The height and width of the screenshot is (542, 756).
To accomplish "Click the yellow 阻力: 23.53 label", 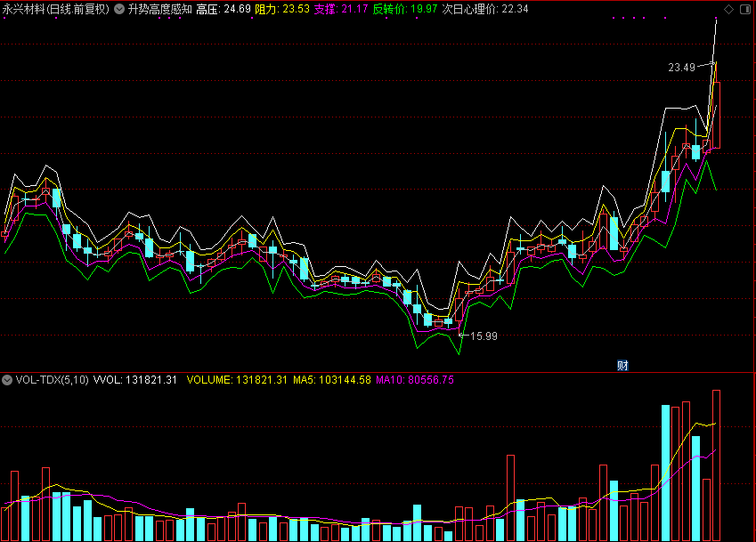I will pyautogui.click(x=282, y=9).
